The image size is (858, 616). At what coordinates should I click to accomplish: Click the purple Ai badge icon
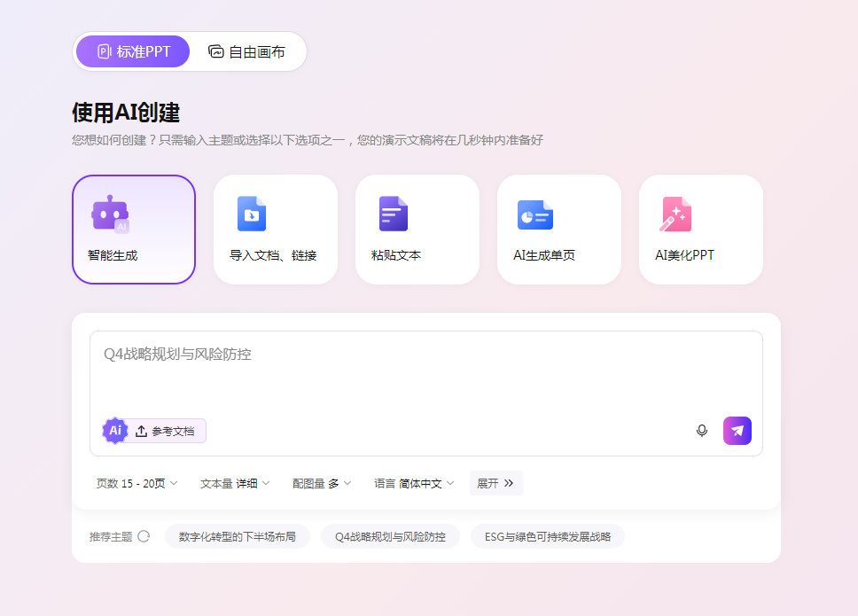(x=115, y=431)
